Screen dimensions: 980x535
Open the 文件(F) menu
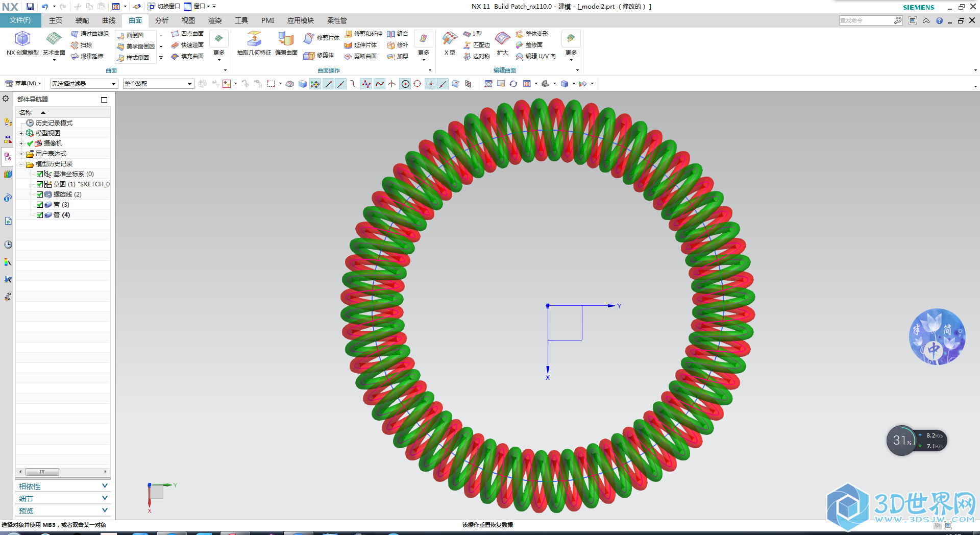pyautogui.click(x=20, y=20)
